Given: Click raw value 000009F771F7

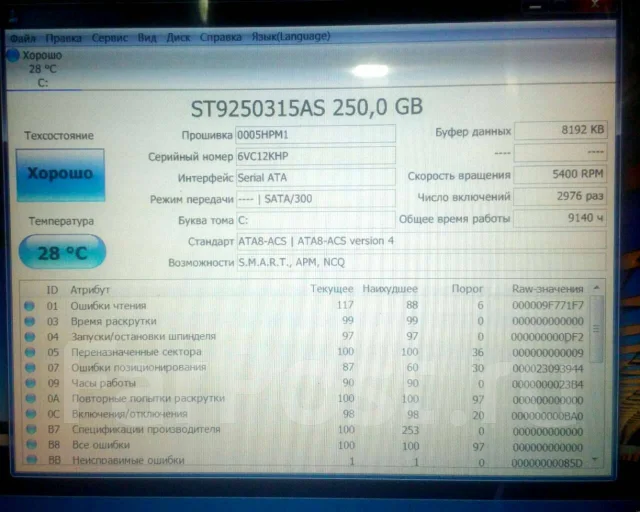Looking at the screenshot, I should tap(548, 305).
